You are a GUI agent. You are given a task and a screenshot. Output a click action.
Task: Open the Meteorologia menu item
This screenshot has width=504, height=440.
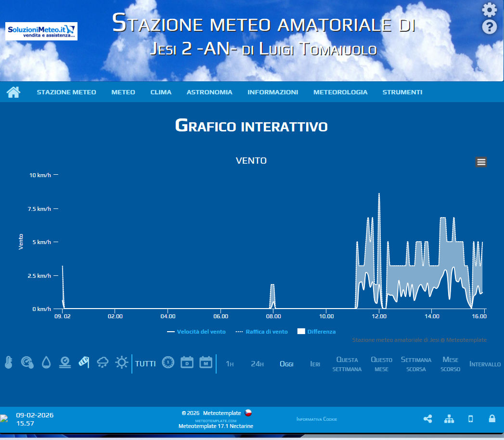(x=340, y=92)
